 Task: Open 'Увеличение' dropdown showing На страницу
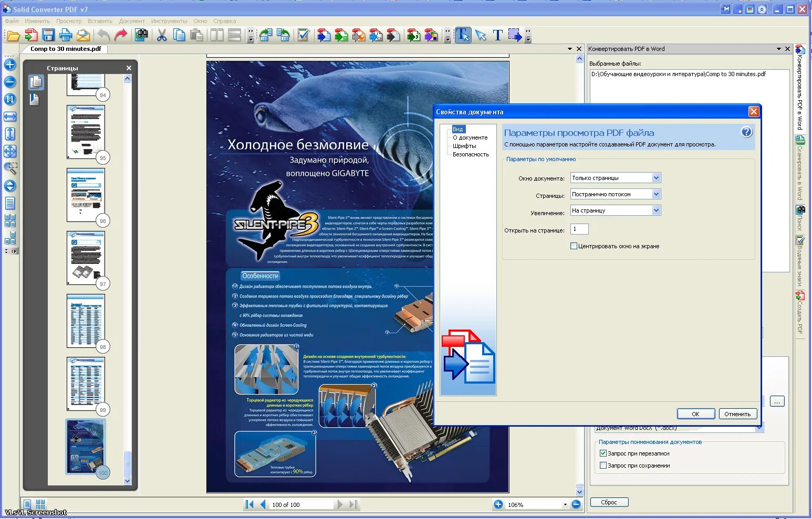(656, 210)
